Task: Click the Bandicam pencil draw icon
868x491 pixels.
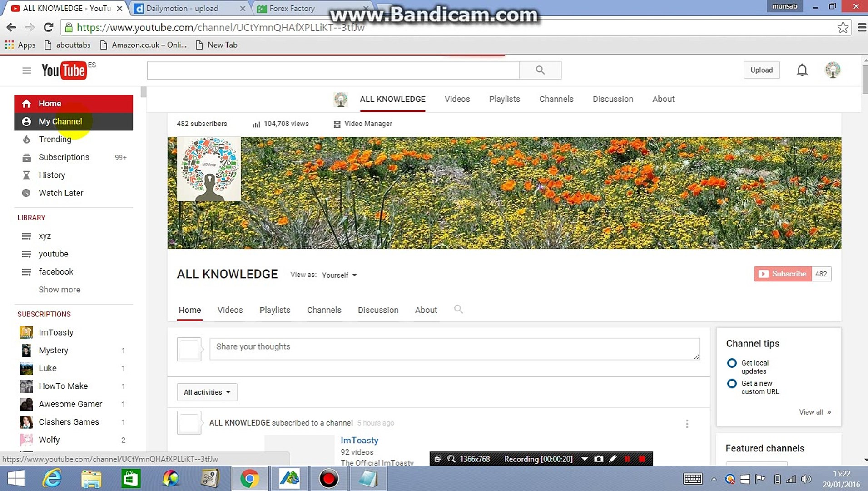Action: [613, 459]
